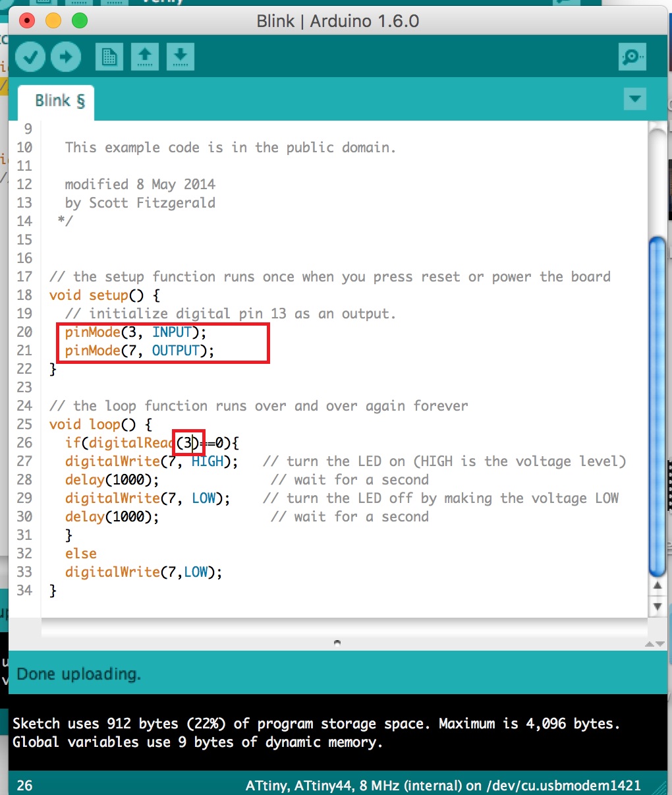Click the void setup() line
This screenshot has width=672, height=795.
coord(105,295)
